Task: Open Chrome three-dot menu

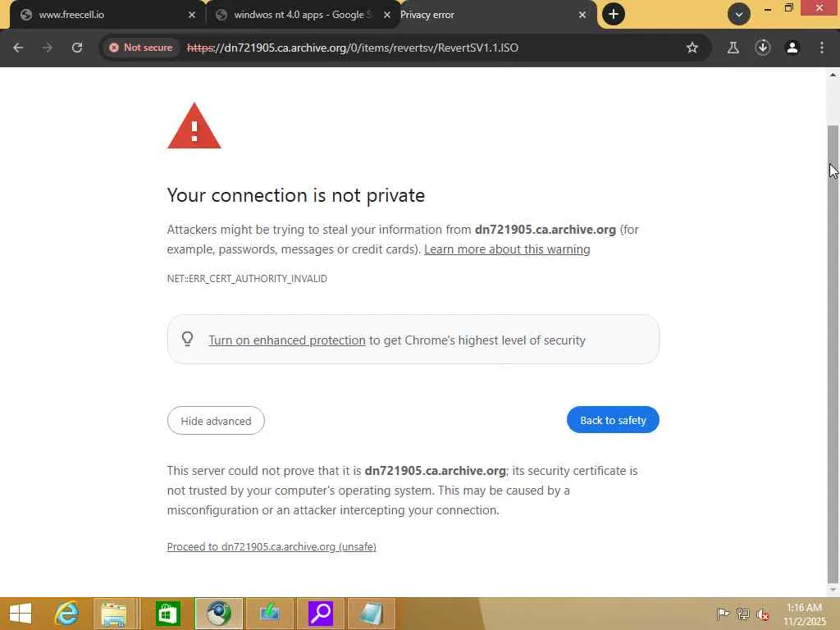Action: tap(822, 48)
